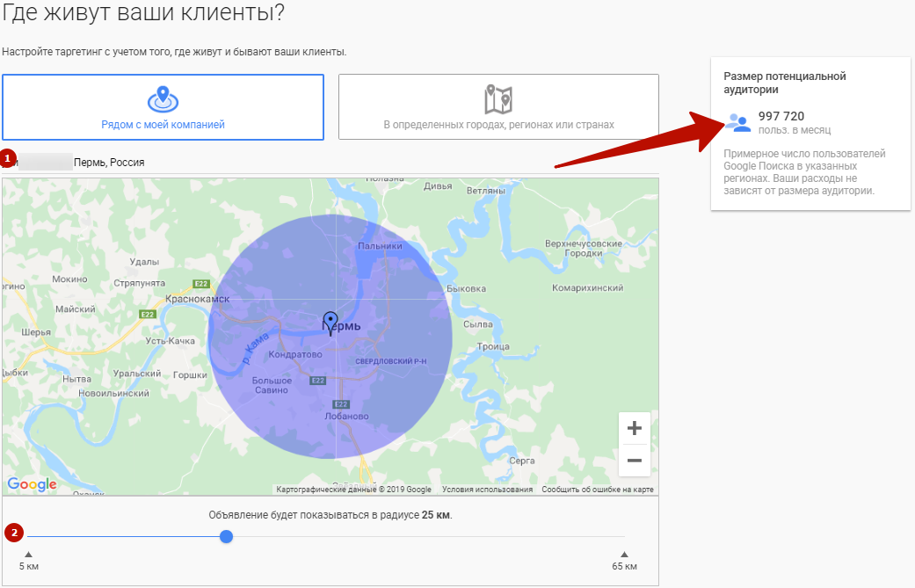915x588 pixels.
Task: Click the E22 road badge near Лобаново
Action: (341, 404)
